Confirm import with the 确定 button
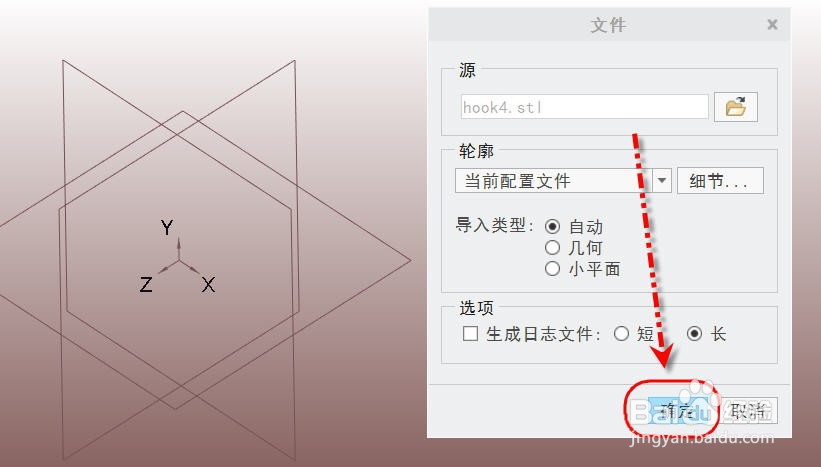 (678, 410)
